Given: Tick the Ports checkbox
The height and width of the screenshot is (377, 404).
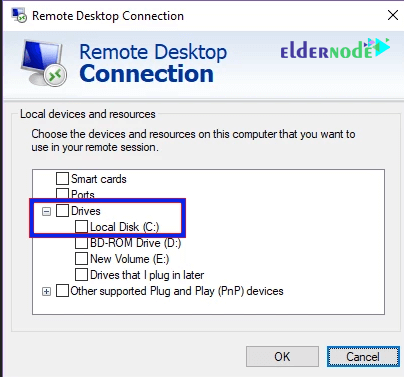Looking at the screenshot, I should pos(62,194).
